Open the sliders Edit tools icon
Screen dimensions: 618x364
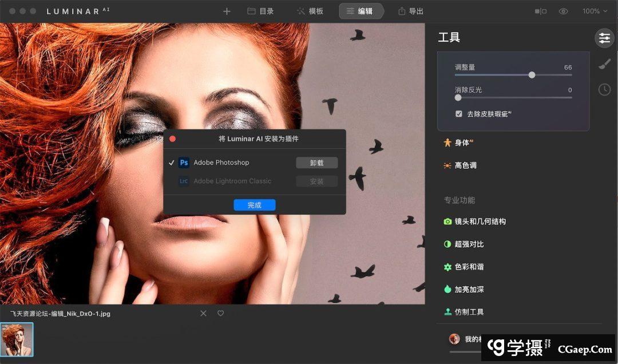coord(604,38)
